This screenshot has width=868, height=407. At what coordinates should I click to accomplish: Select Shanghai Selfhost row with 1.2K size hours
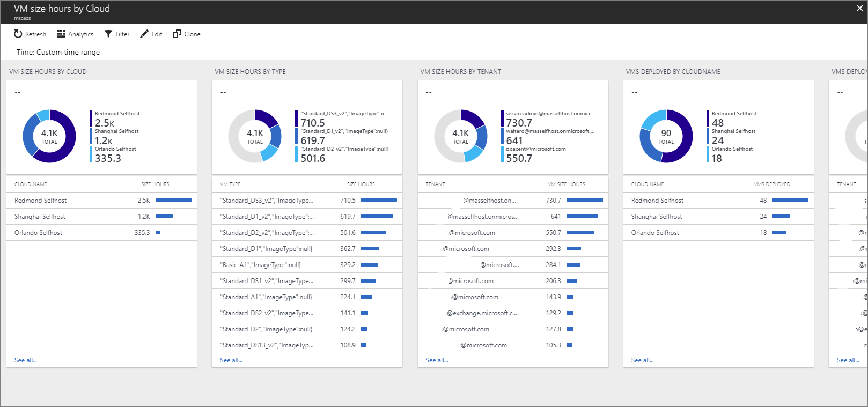[x=101, y=217]
